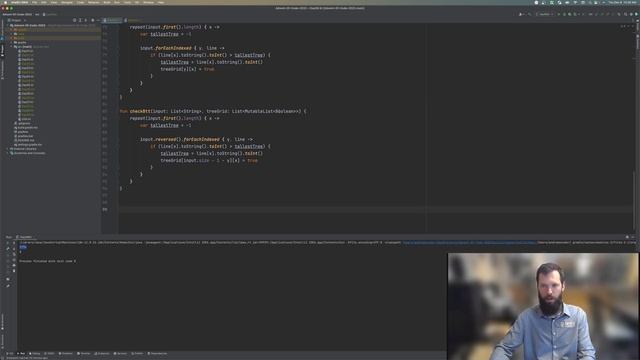Viewport: 640px width, 360px height.
Task: Select opened file in Project view
Action: tap(74, 20)
